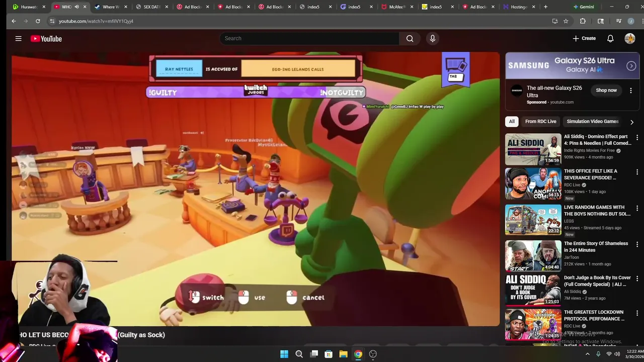644x362 pixels.
Task: Show more filter chips with right chevron
Action: tap(632, 122)
